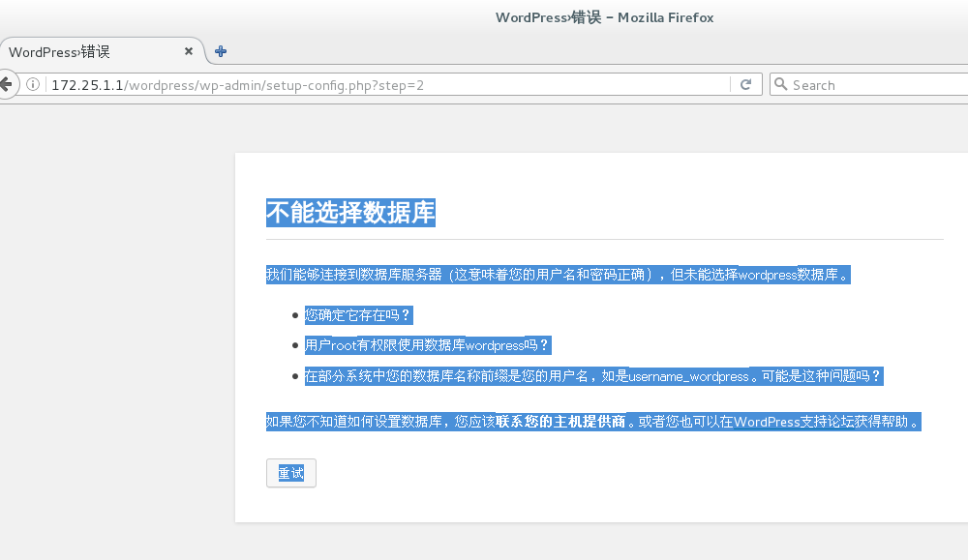Click the search magnifier icon
The width and height of the screenshot is (968, 560).
pyautogui.click(x=781, y=84)
